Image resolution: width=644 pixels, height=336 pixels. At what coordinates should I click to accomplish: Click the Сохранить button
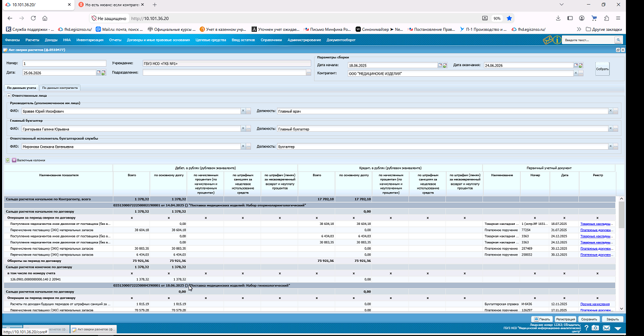[x=589, y=319]
